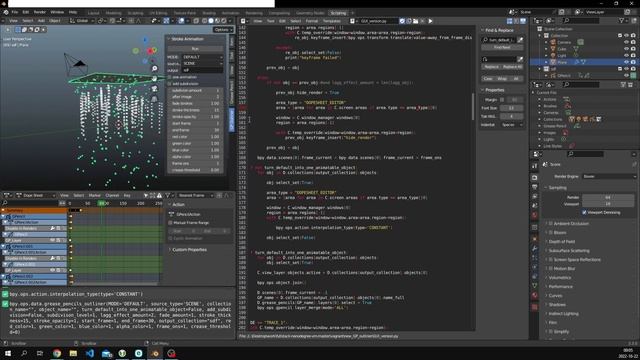The image size is (640, 360).
Task: Click the Render properties tab icon
Action: coord(535,178)
